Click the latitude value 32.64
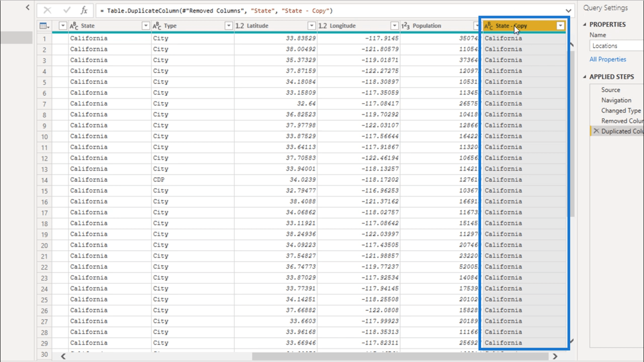 [x=306, y=103]
